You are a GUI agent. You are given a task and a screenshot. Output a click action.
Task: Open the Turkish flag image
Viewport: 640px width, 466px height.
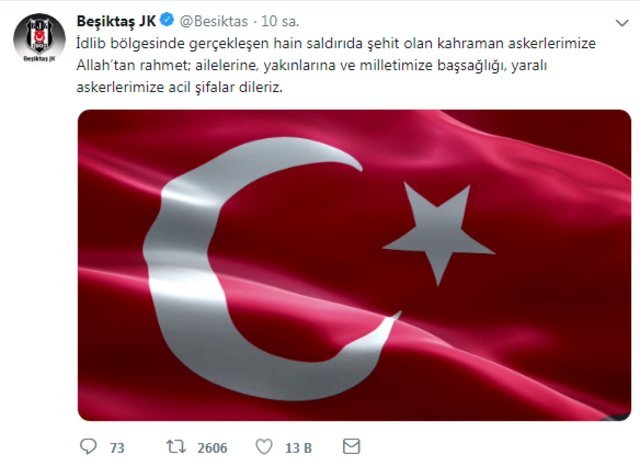pyautogui.click(x=354, y=265)
